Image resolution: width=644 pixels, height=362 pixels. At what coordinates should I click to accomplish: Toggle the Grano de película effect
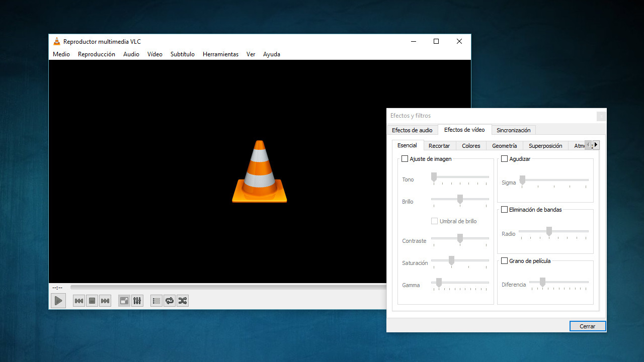click(504, 260)
